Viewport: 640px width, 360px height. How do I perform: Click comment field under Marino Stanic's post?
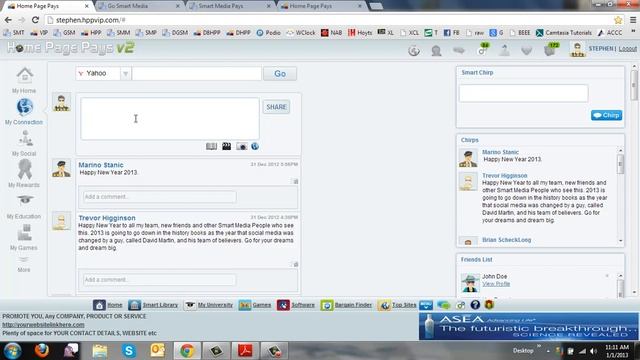(x=160, y=197)
